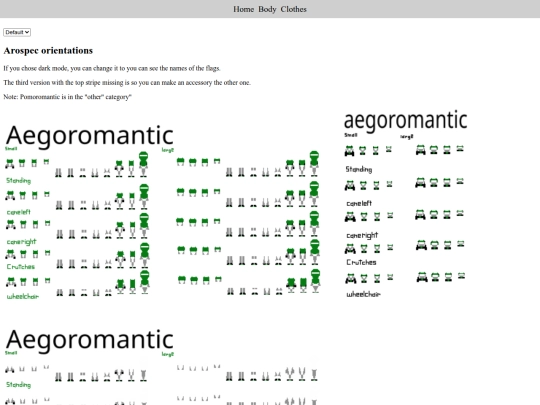Click the green Standing label in first Aegoromantic sheet
This screenshot has height=405, width=540.
19,180
